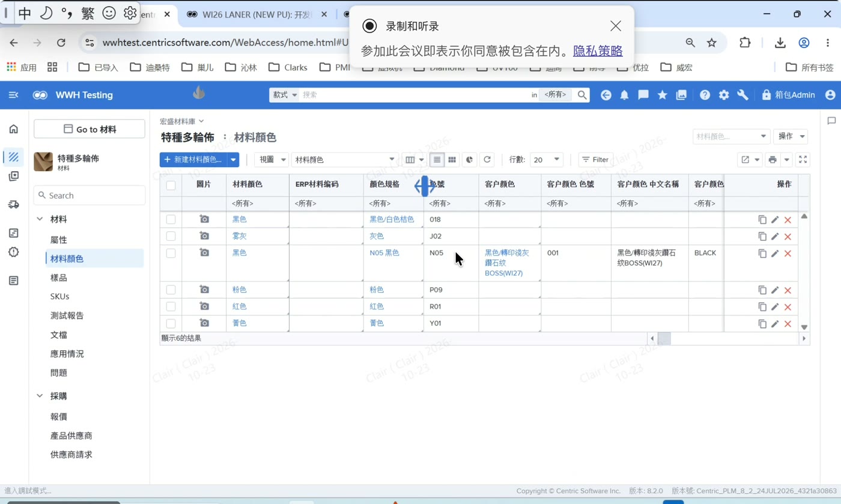Open home icon in left sidebar
This screenshot has height=504, width=841.
pos(14,129)
